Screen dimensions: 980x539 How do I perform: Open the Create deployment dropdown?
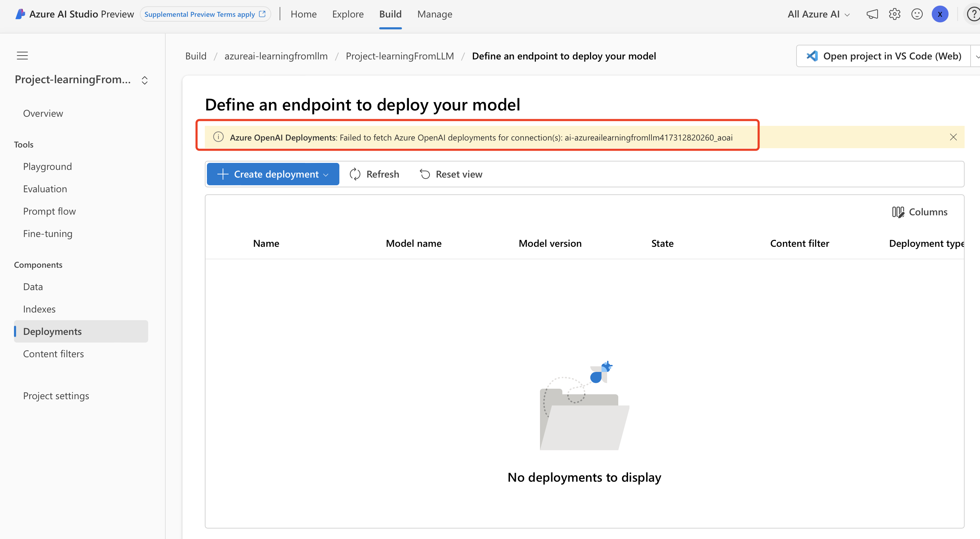coord(273,174)
